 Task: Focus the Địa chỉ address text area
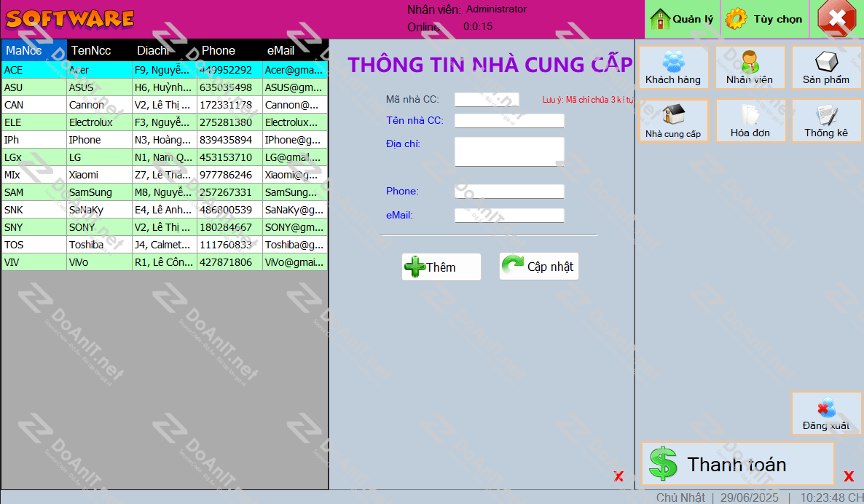pyautogui.click(x=509, y=151)
